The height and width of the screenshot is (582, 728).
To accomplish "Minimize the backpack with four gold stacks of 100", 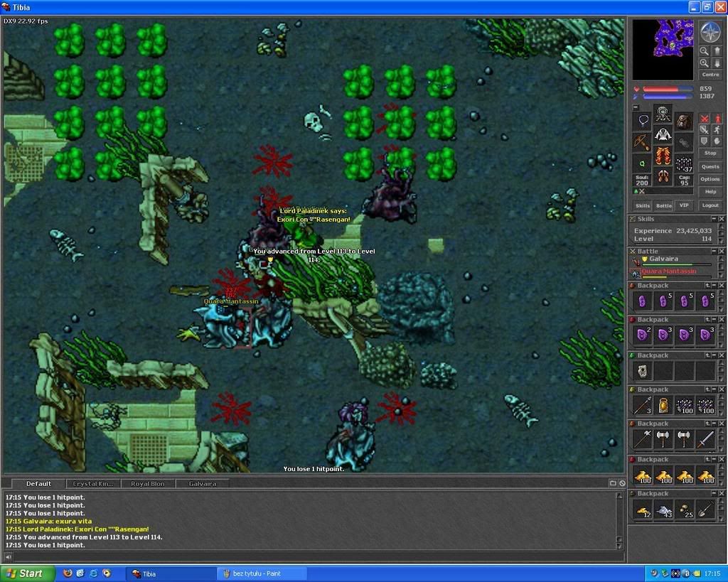I will (714, 459).
